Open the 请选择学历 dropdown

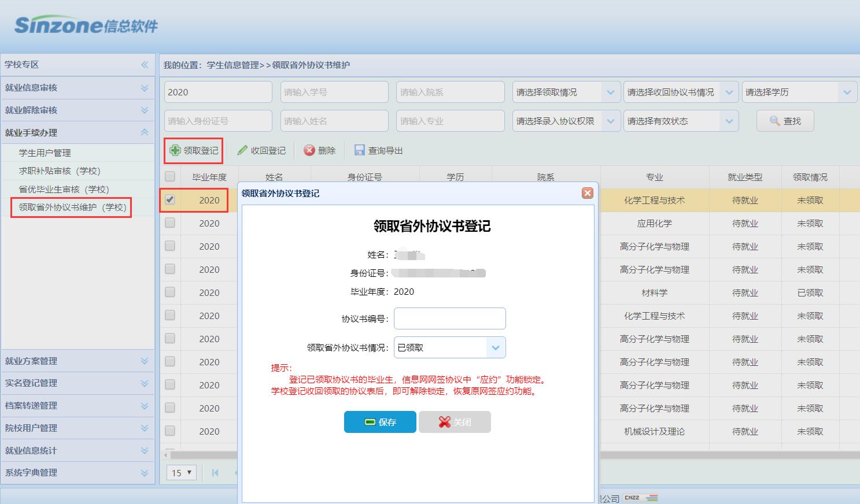(x=799, y=92)
